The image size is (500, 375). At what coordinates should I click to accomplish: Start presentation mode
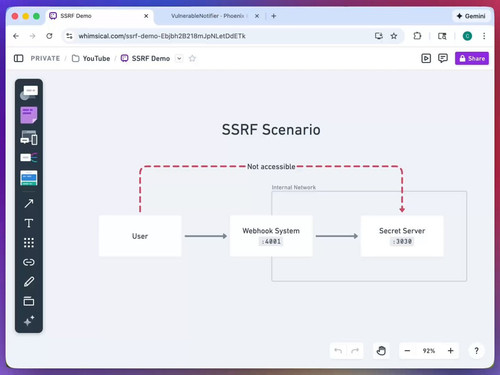point(426,58)
